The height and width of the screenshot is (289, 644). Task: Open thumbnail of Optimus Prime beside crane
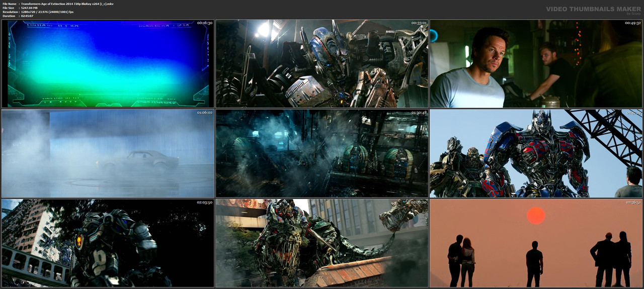click(536, 153)
